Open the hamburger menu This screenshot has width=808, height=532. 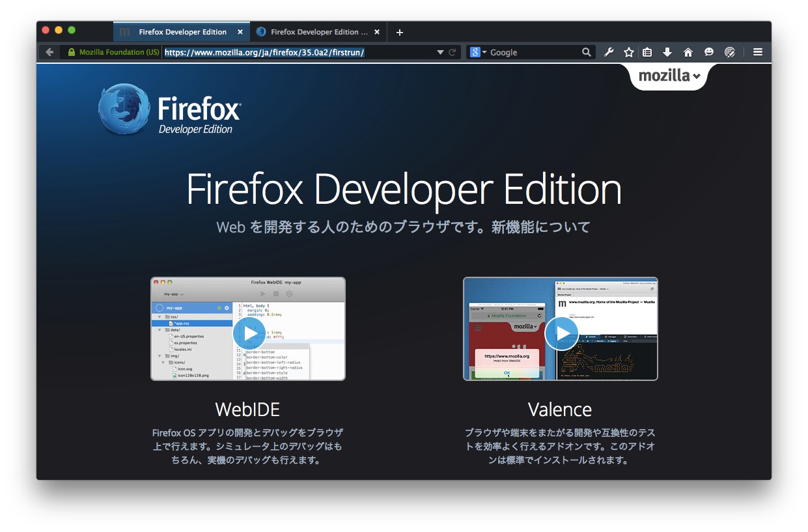pyautogui.click(x=758, y=52)
